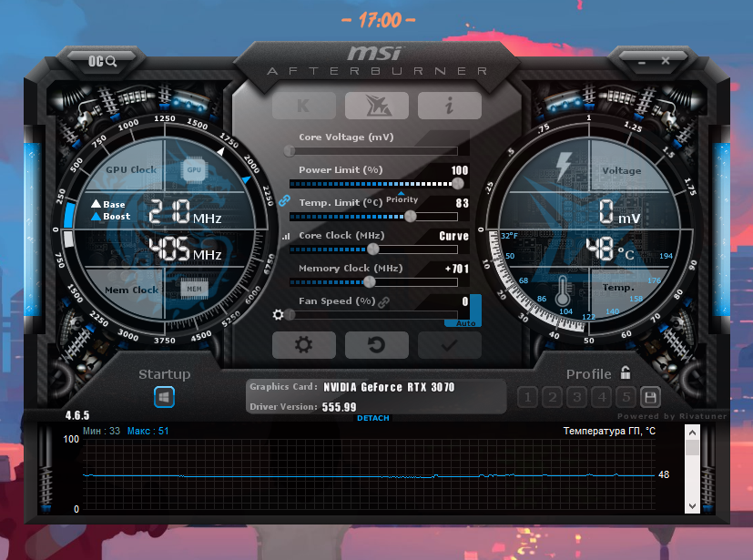753x560 pixels.
Task: Open the information (i) button
Action: [x=450, y=106]
